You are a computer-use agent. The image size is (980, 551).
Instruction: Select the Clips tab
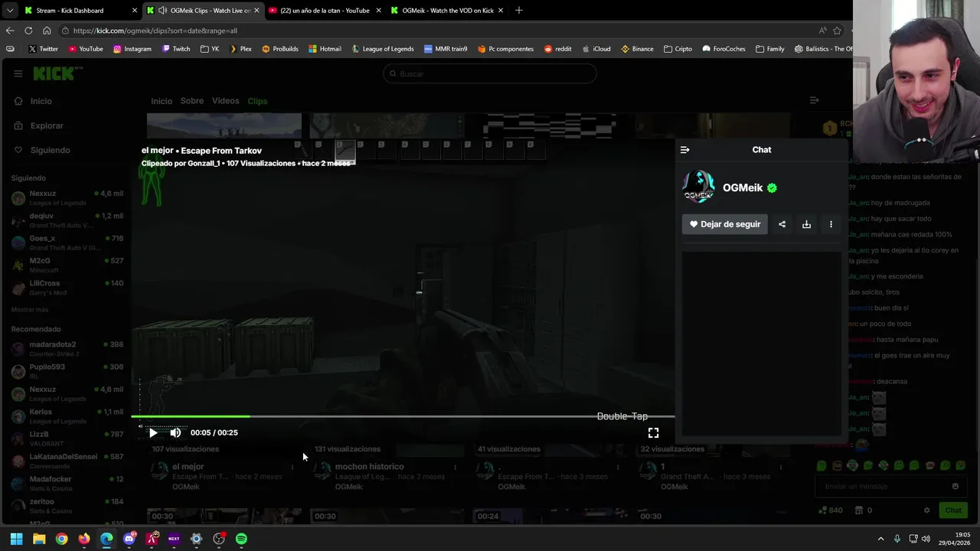click(257, 101)
